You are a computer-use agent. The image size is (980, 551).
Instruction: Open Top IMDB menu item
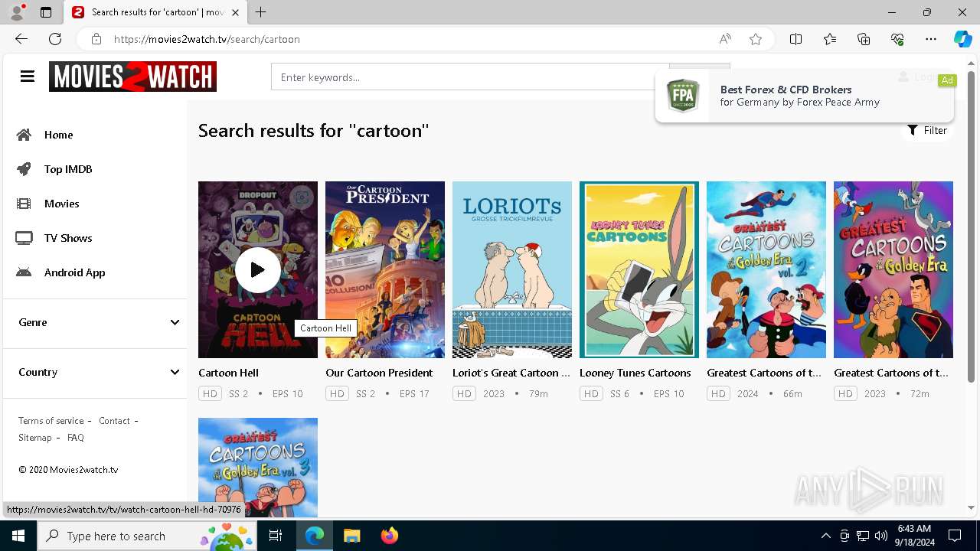pyautogui.click(x=68, y=169)
